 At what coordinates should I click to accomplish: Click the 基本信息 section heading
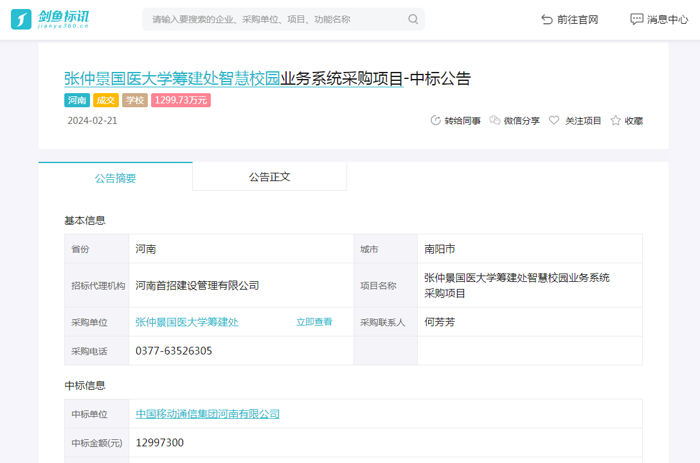[x=85, y=221]
